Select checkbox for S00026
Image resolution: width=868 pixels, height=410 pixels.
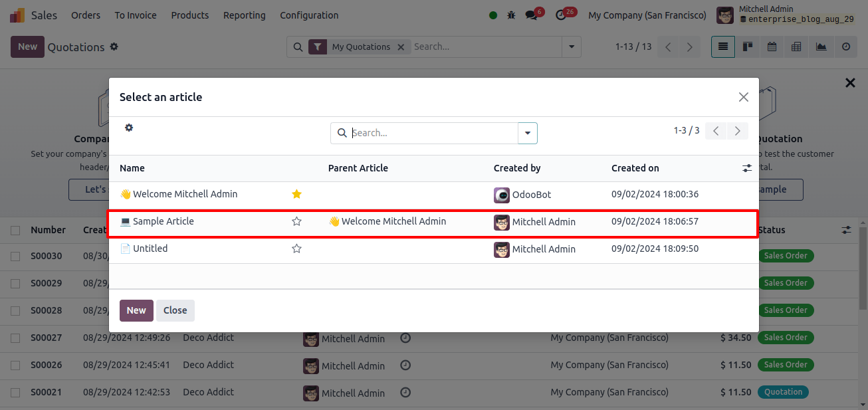(x=15, y=365)
